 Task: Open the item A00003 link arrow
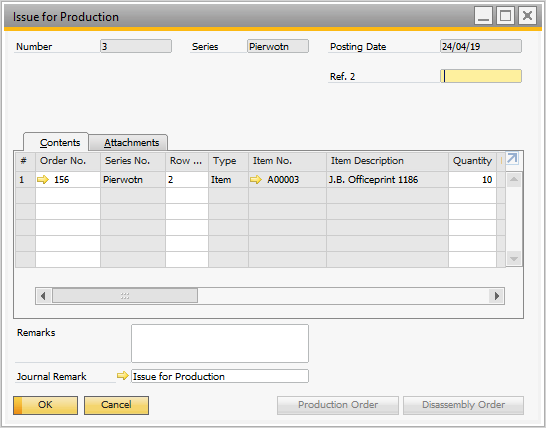[x=256, y=180]
